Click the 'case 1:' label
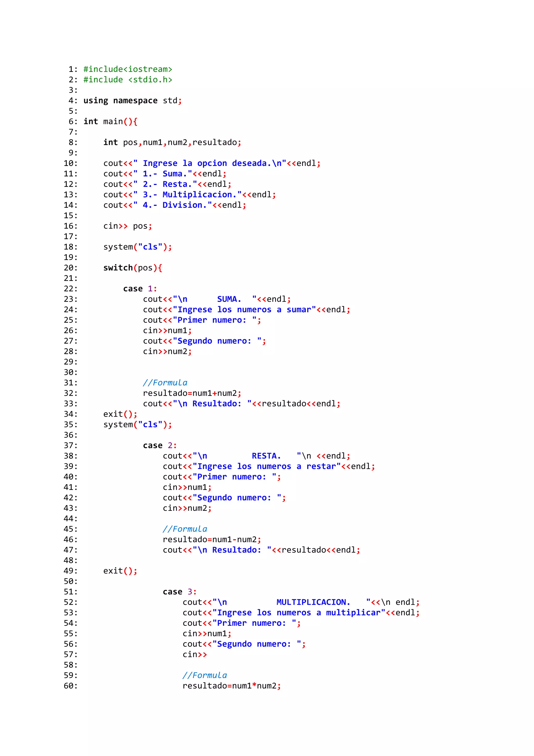Viewport: 534px width, 756px height. click(x=140, y=289)
